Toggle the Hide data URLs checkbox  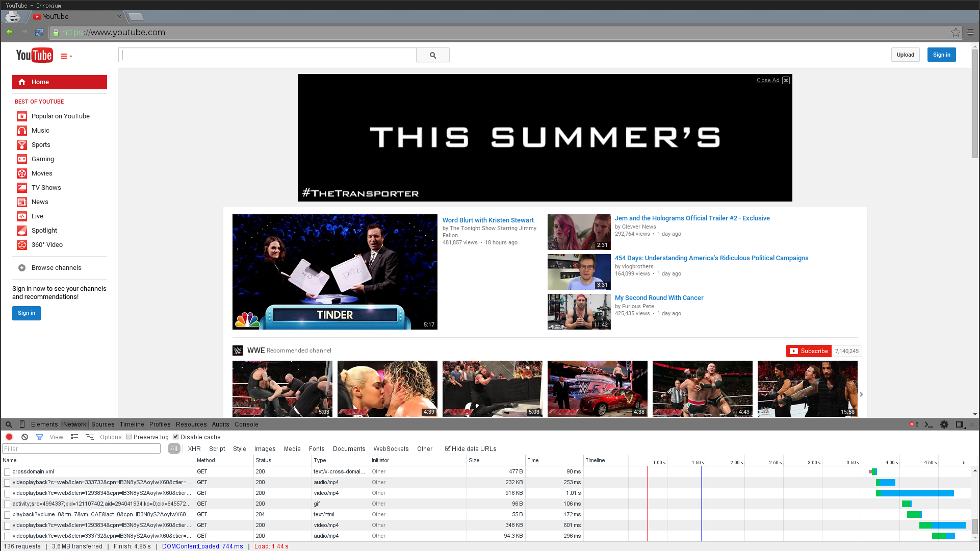pyautogui.click(x=448, y=448)
